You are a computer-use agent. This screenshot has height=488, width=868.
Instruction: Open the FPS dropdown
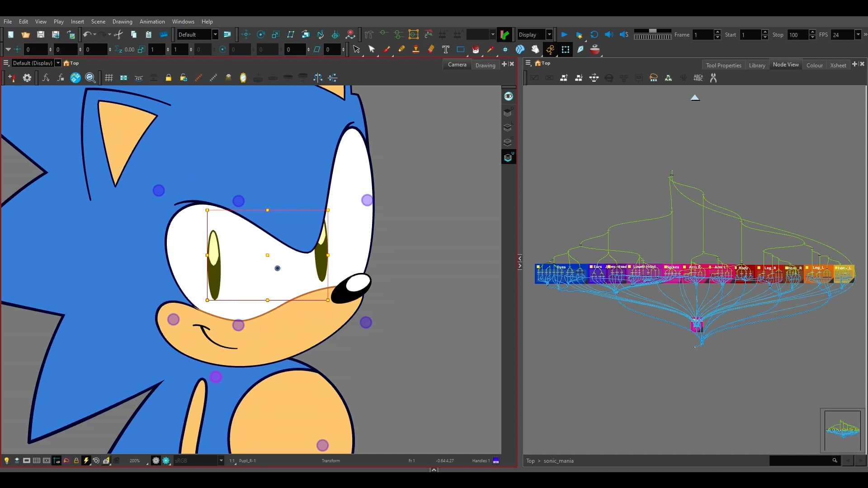click(x=857, y=34)
